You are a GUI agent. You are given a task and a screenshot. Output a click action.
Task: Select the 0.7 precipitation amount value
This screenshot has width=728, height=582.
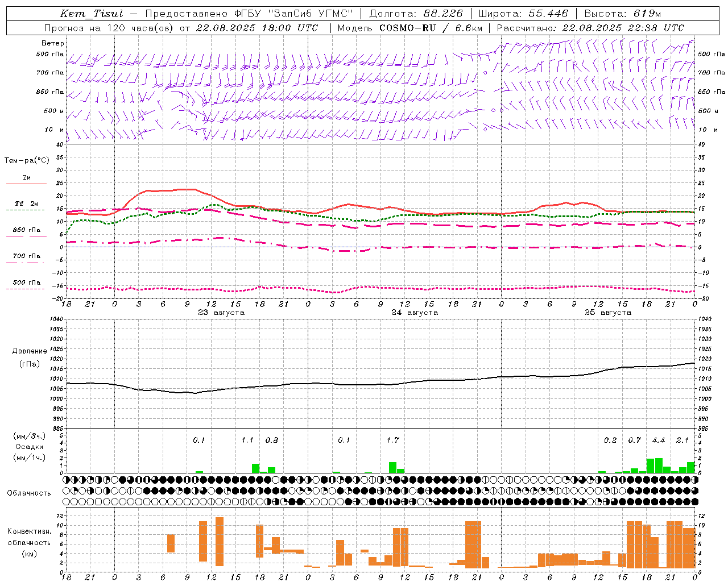634,440
